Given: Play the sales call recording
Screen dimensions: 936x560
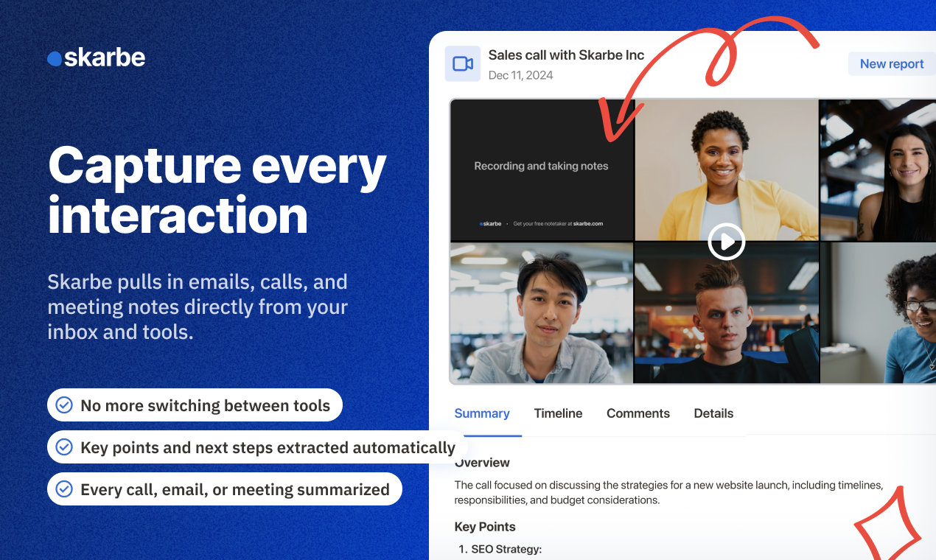Looking at the screenshot, I should click(726, 241).
